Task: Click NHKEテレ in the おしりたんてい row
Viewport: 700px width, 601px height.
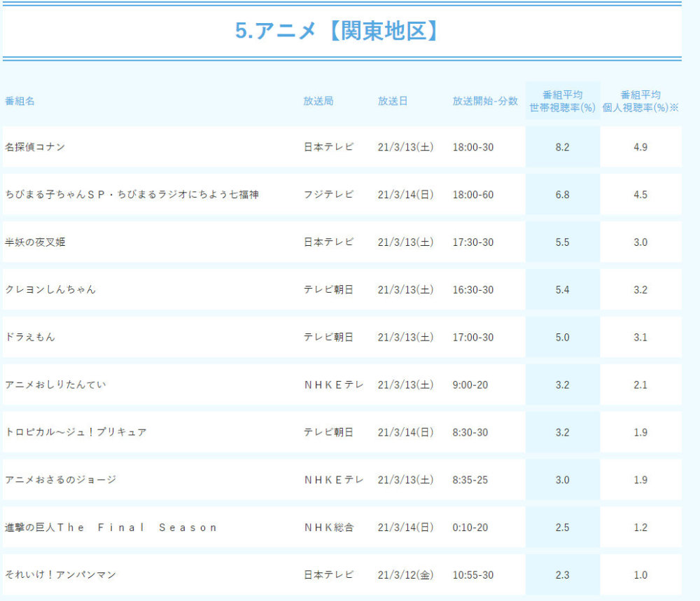Action: (334, 385)
